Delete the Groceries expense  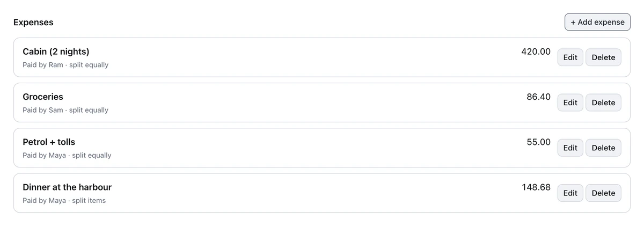(x=603, y=103)
